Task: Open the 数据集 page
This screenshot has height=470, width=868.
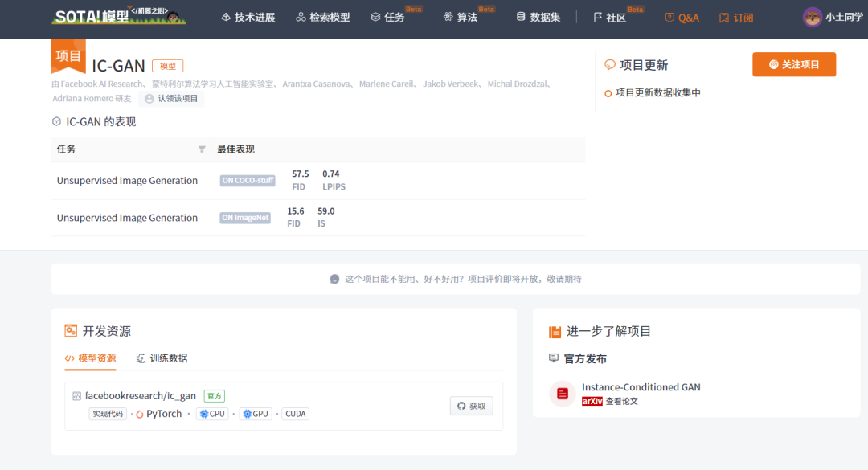Action: [x=538, y=18]
